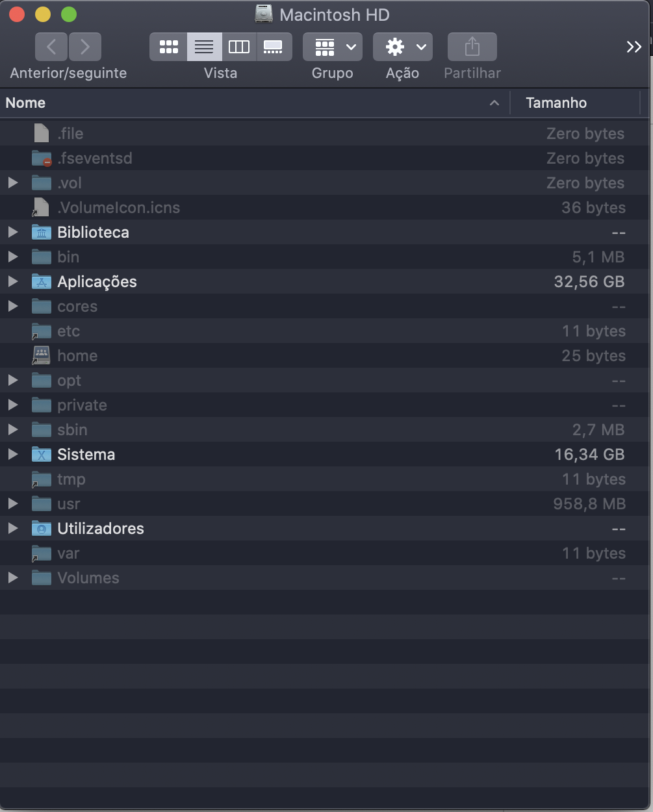Sort by the Tamanho column header
The width and height of the screenshot is (653, 812).
click(576, 103)
